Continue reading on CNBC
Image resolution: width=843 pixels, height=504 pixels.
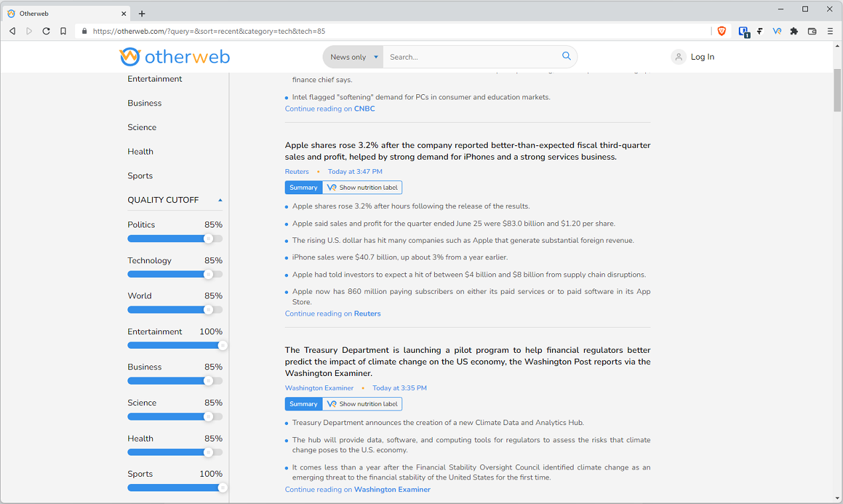coord(330,109)
